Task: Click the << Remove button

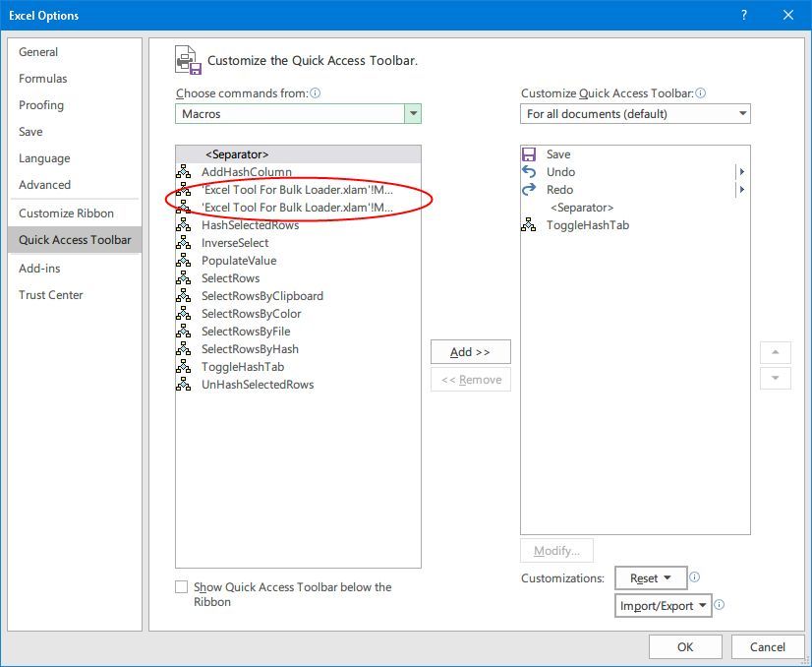Action: (x=471, y=380)
